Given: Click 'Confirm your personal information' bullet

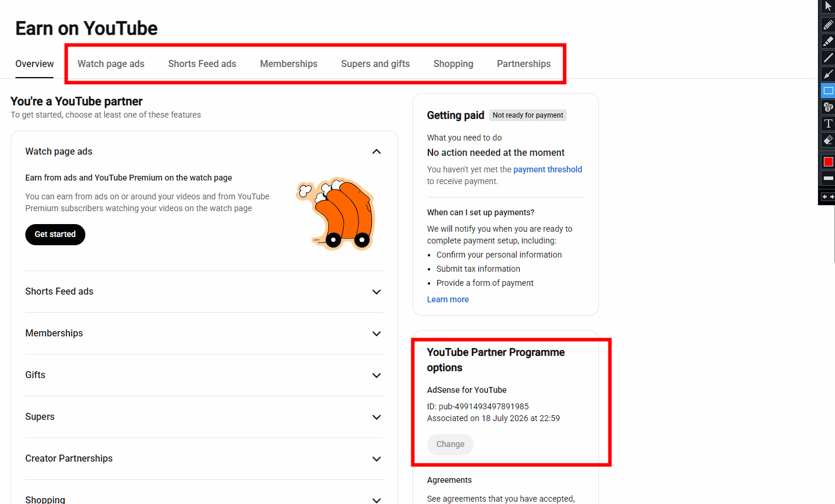Looking at the screenshot, I should point(499,255).
